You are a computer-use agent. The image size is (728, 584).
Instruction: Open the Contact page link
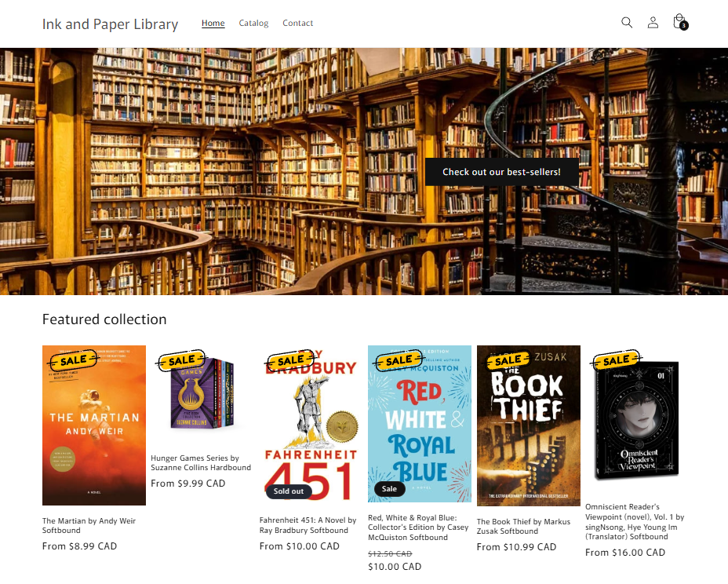coord(297,23)
